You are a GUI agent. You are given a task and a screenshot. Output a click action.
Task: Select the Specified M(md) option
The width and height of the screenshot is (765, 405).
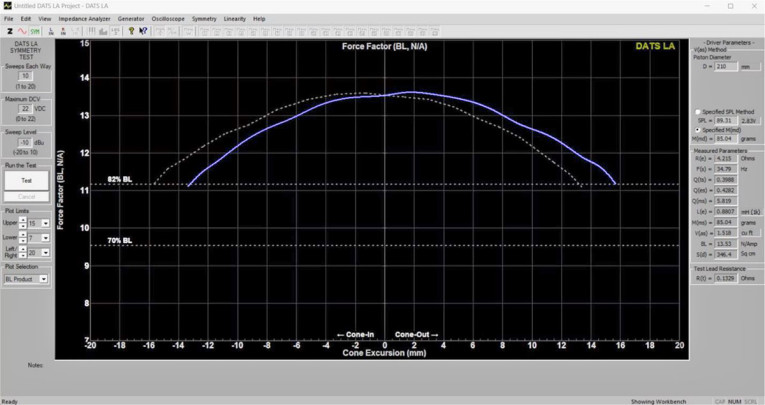tap(698, 130)
